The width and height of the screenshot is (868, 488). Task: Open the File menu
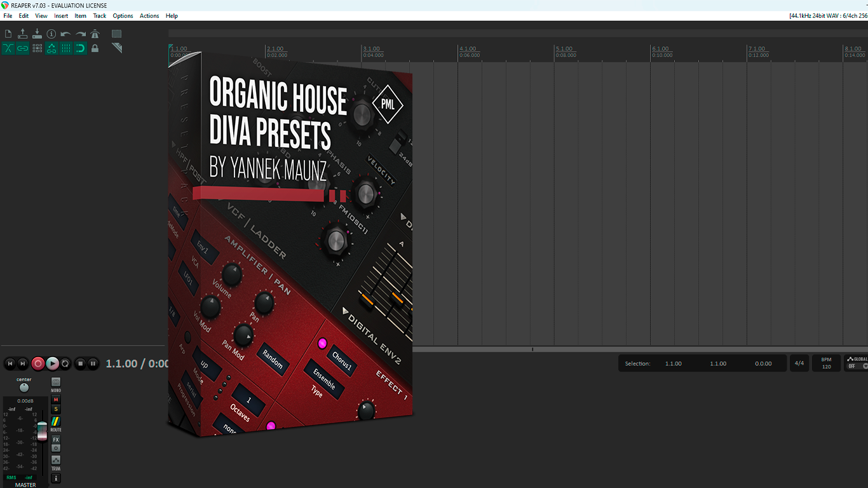coord(8,16)
